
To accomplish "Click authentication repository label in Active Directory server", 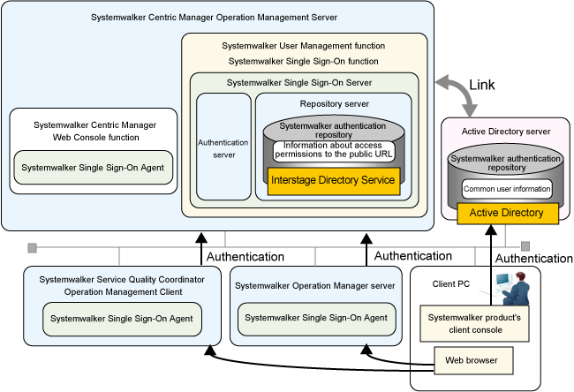I will click(x=505, y=163).
